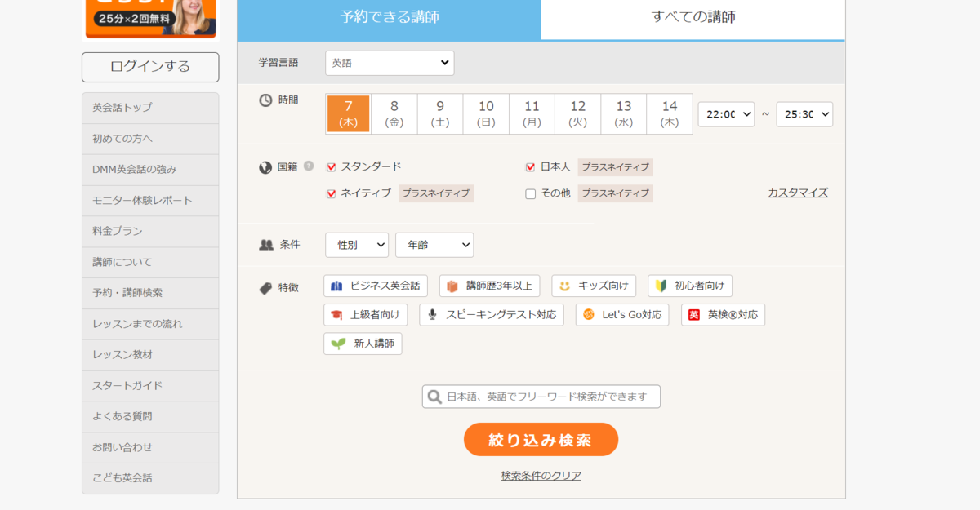Open DMM英会話の強み in the sidebar
This screenshot has height=510, width=980.
click(x=150, y=170)
